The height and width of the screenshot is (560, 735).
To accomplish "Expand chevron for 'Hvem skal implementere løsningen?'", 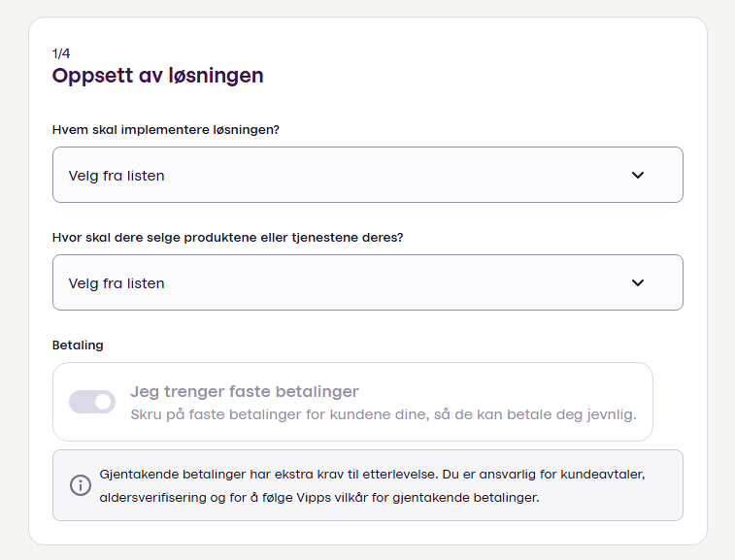I will 638,176.
